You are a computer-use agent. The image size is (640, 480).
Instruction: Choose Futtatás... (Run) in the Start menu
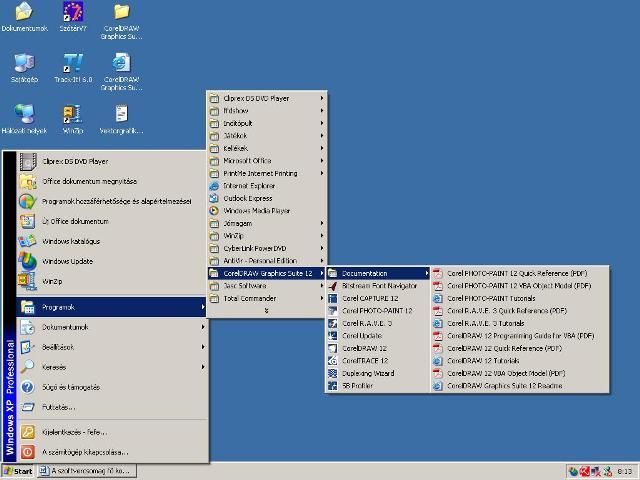pyautogui.click(x=58, y=407)
